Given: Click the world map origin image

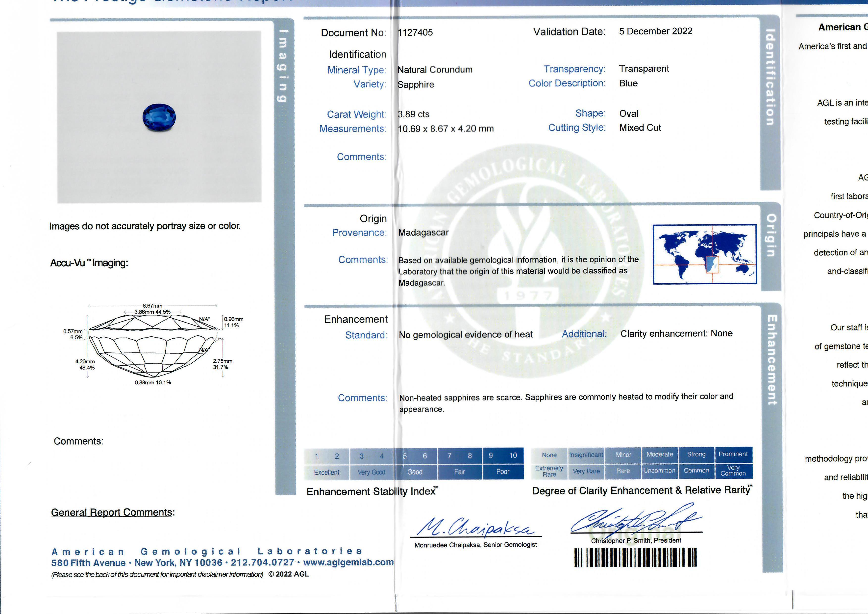Looking at the screenshot, I should click(x=705, y=254).
